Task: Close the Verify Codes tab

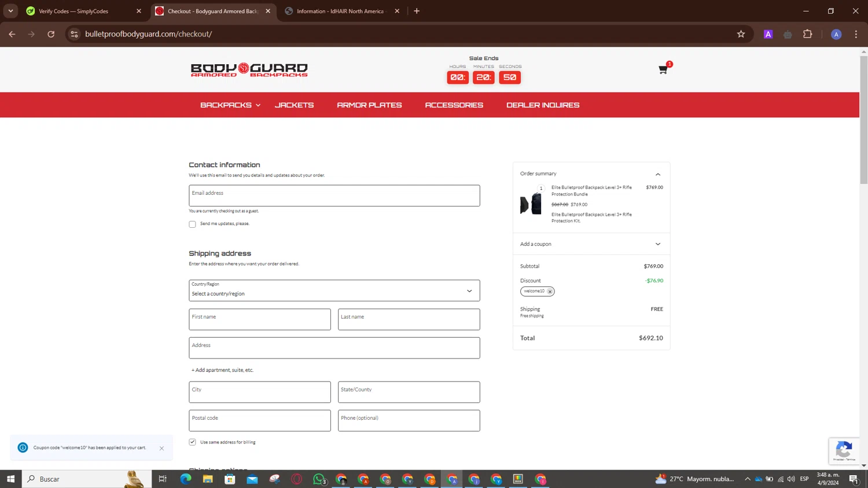Action: (139, 11)
